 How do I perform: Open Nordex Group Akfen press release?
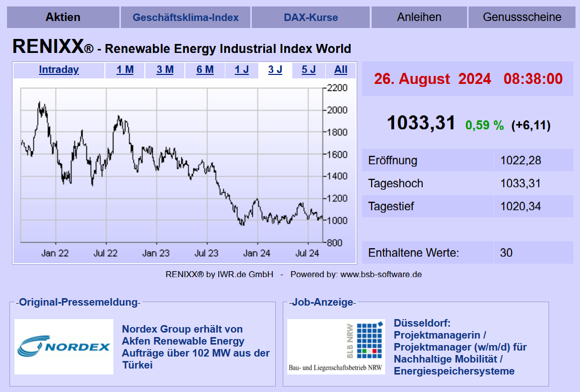[196, 347]
